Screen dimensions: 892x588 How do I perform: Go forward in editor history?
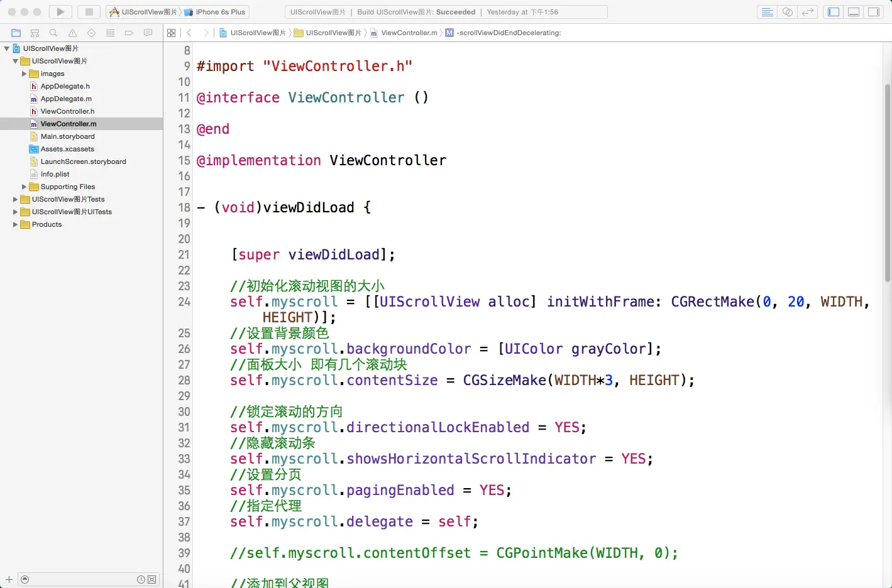(206, 33)
